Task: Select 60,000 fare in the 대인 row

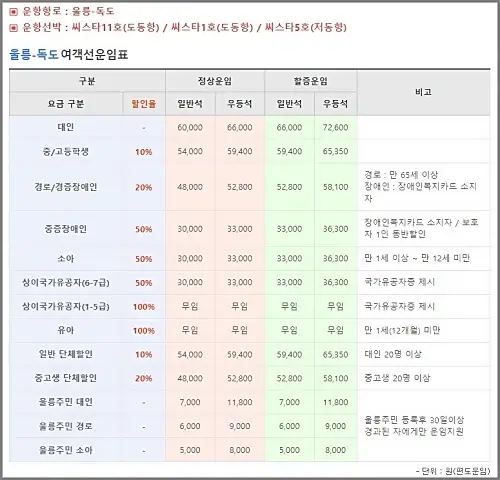Action: click(190, 127)
